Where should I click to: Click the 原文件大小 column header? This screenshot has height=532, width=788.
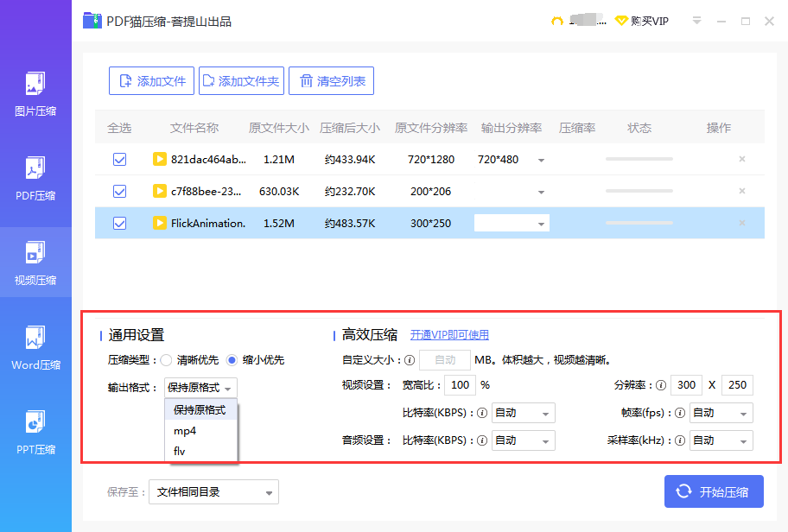(x=279, y=128)
